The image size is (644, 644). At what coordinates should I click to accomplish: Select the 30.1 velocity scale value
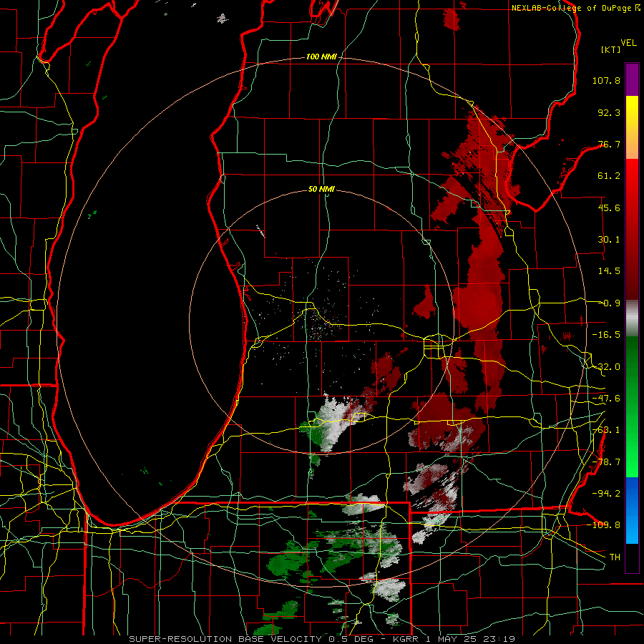point(609,240)
